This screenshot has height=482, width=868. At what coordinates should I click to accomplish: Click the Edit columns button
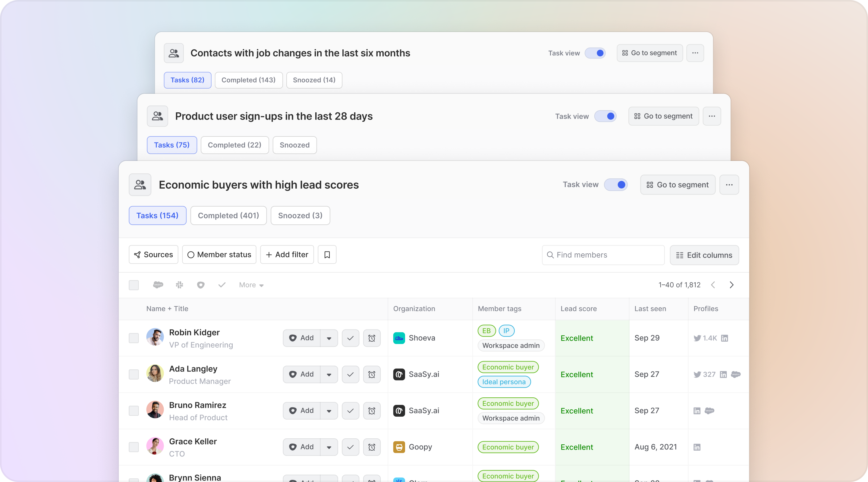click(704, 255)
